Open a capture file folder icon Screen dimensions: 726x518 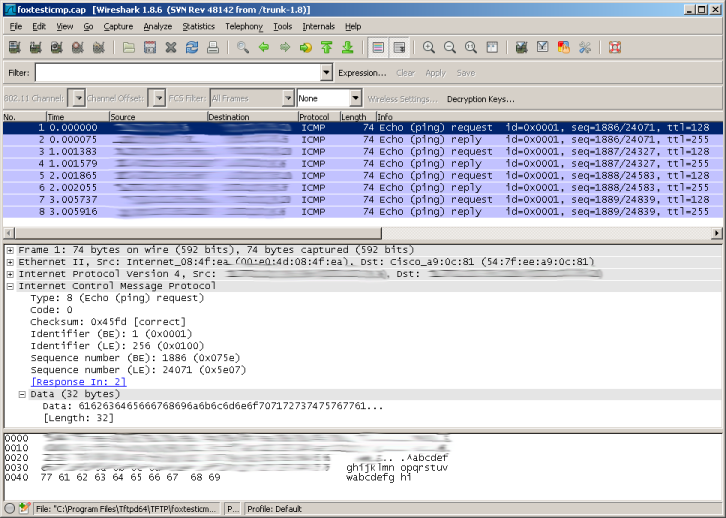pos(129,47)
